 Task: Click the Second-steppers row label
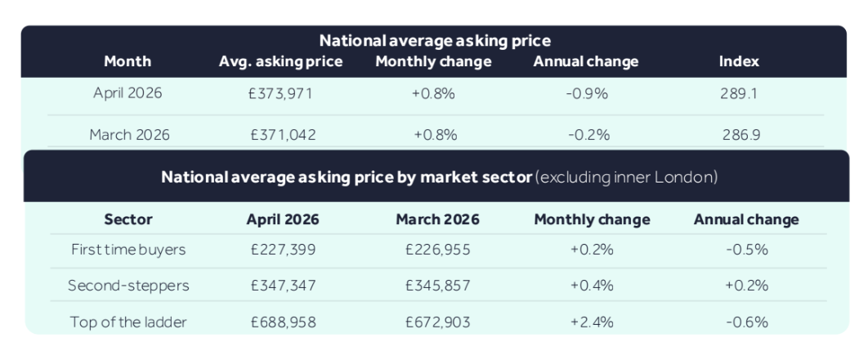click(x=128, y=286)
